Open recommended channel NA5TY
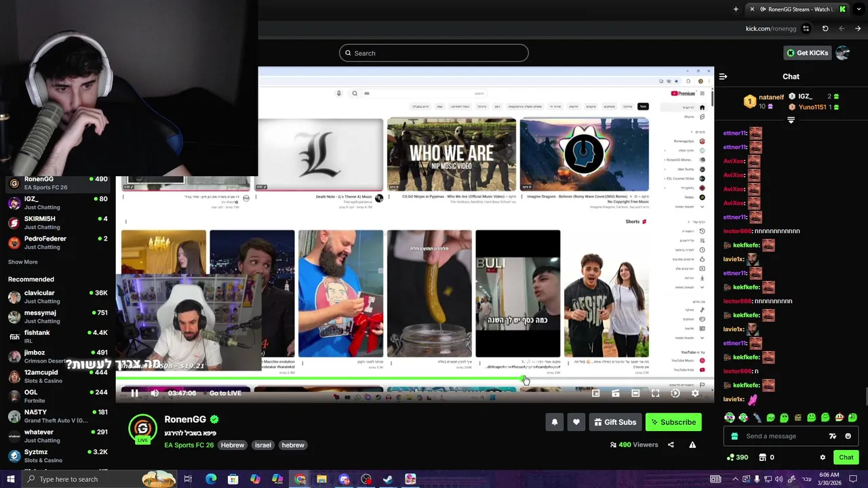The height and width of the screenshot is (488, 868). 57,416
